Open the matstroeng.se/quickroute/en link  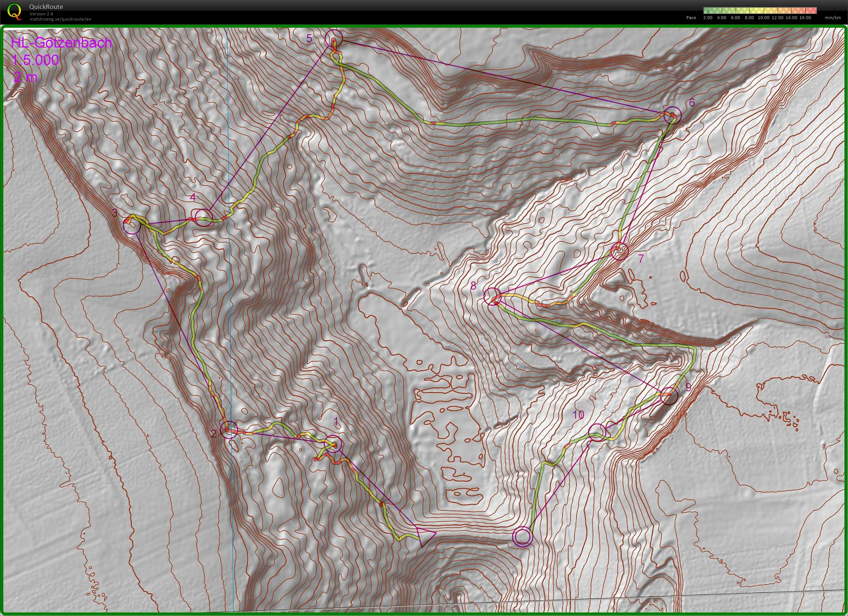pos(60,19)
